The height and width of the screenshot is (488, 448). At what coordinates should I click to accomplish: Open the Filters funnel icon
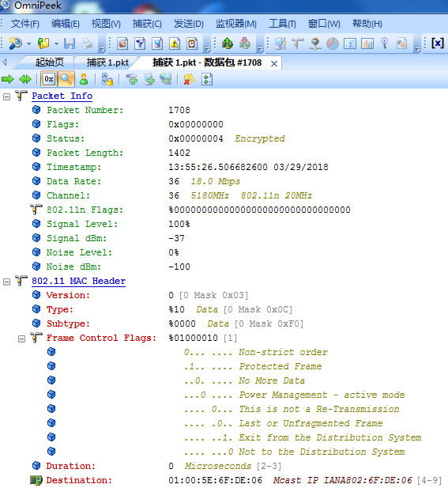point(140,44)
